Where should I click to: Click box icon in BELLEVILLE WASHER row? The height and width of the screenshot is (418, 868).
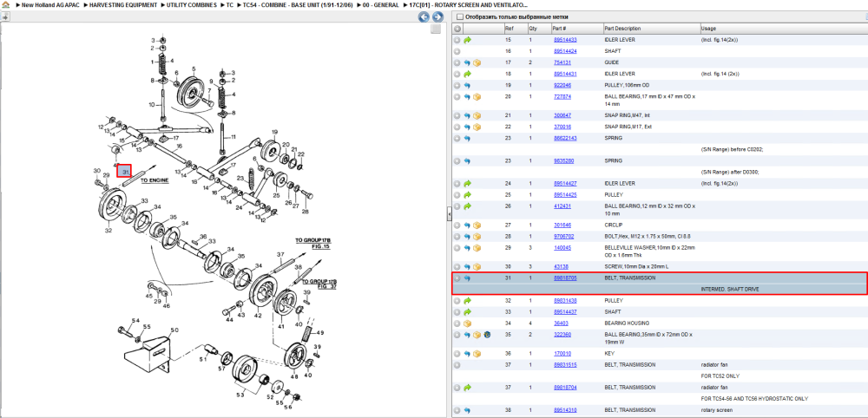[x=477, y=248]
